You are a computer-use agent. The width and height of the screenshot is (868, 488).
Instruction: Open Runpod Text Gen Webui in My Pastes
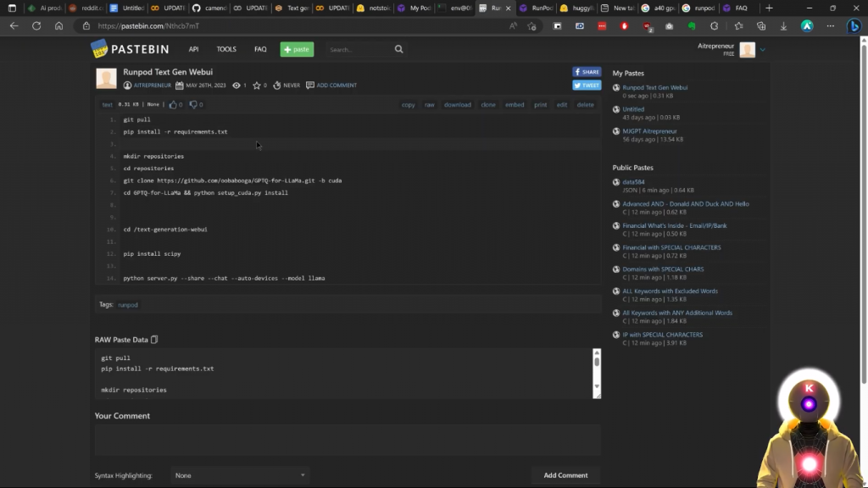(x=655, y=87)
